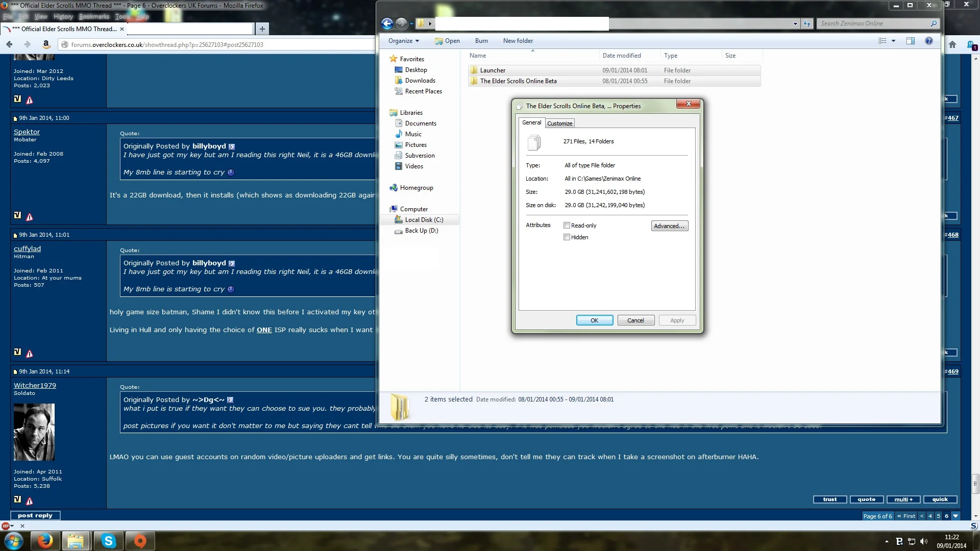Open the address bar history dropdown
Image resolution: width=980 pixels, height=551 pixels.
coord(795,23)
